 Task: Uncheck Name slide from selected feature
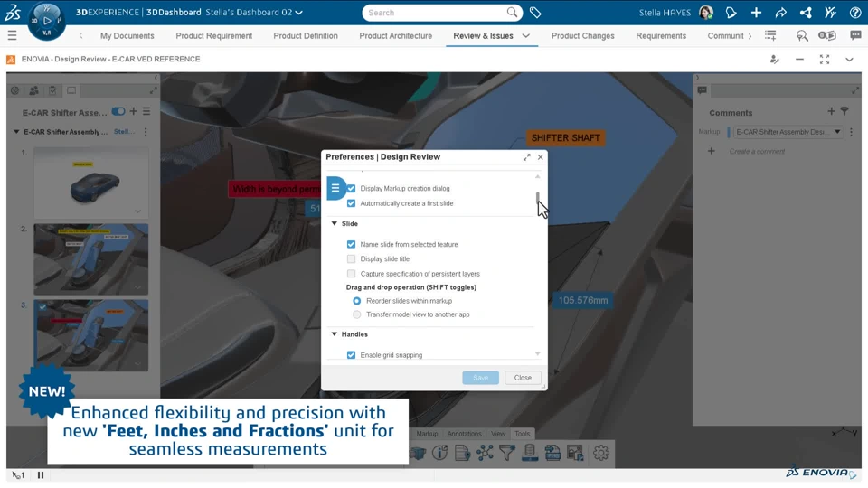pos(351,244)
